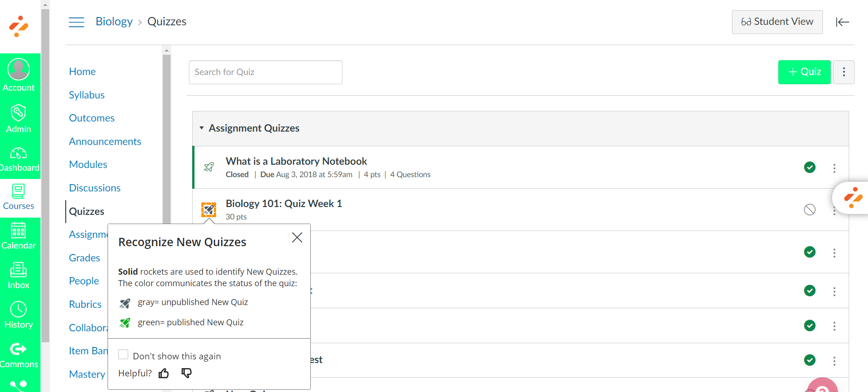Open the kebab menu for What is a Laboratory Notebook
The image size is (868, 392).
[x=834, y=168]
